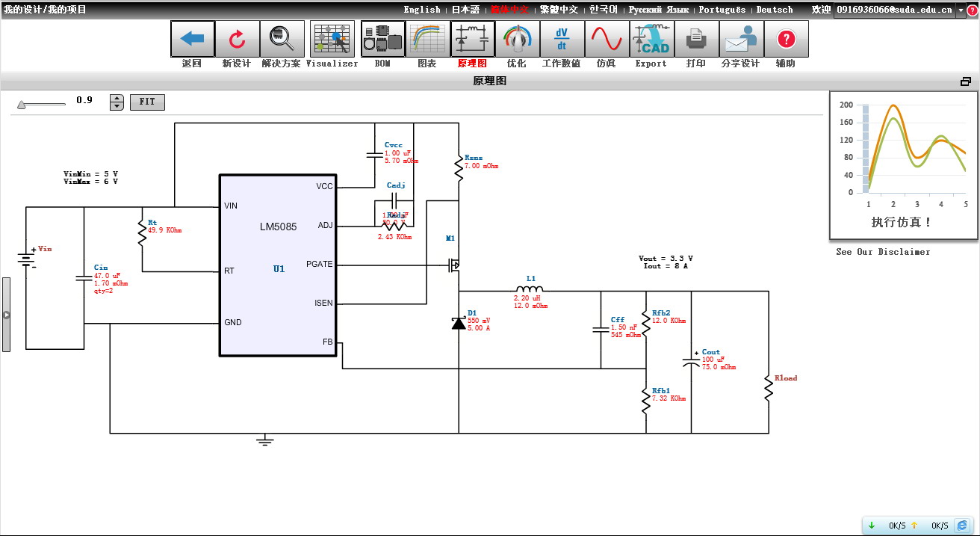Image resolution: width=980 pixels, height=536 pixels.
Task: Open the See Our Disclaimer link
Action: tap(883, 252)
